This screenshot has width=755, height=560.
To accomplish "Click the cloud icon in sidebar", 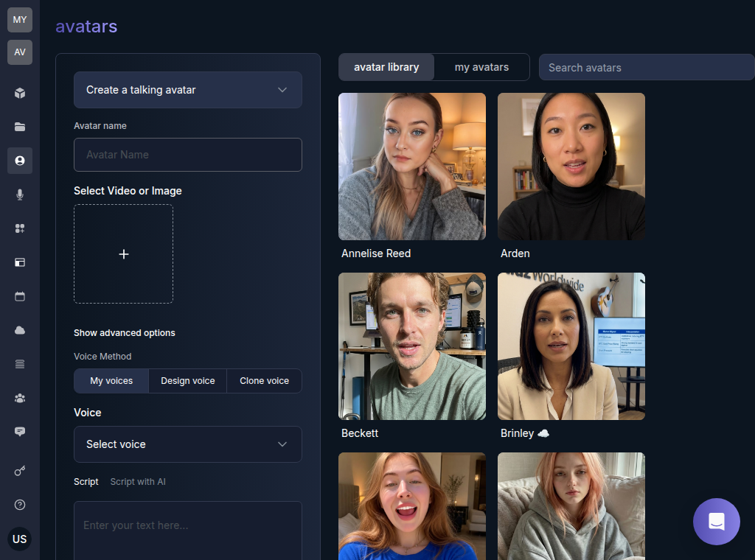I will (20, 331).
